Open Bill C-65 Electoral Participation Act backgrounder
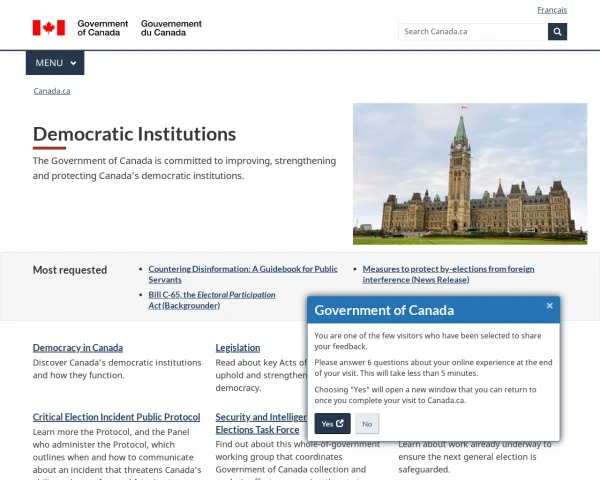Screen dimensions: 600x480 (x=212, y=300)
